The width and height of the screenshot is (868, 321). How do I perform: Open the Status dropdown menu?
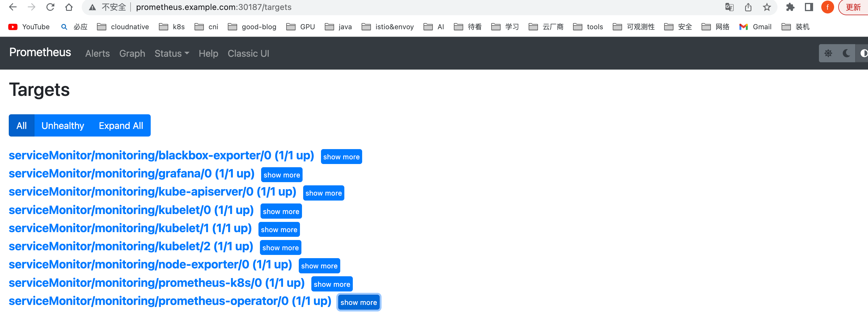click(x=172, y=53)
